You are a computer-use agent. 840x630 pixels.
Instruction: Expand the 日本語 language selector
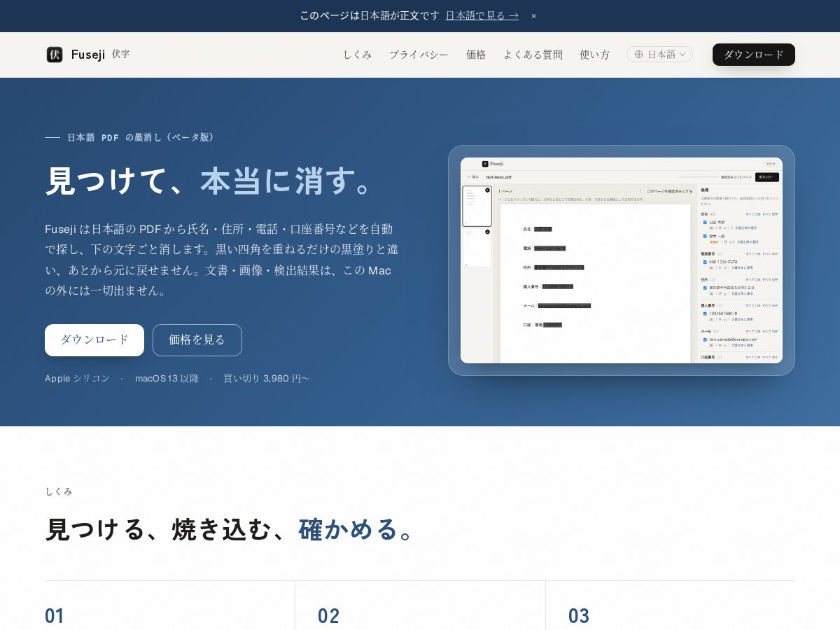pos(659,55)
